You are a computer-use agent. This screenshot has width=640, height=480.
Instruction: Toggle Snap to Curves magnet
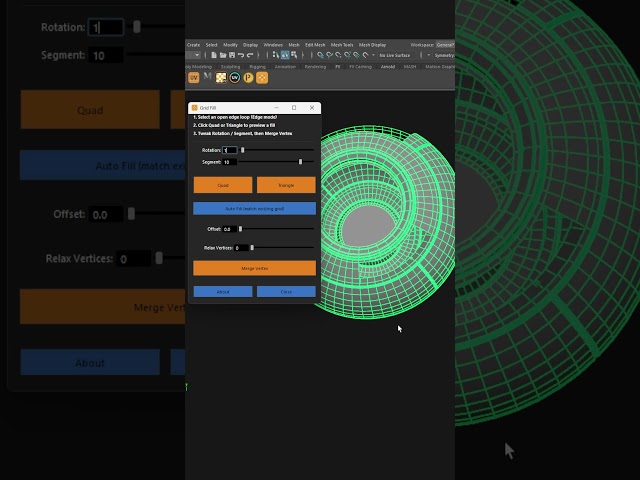(329, 55)
